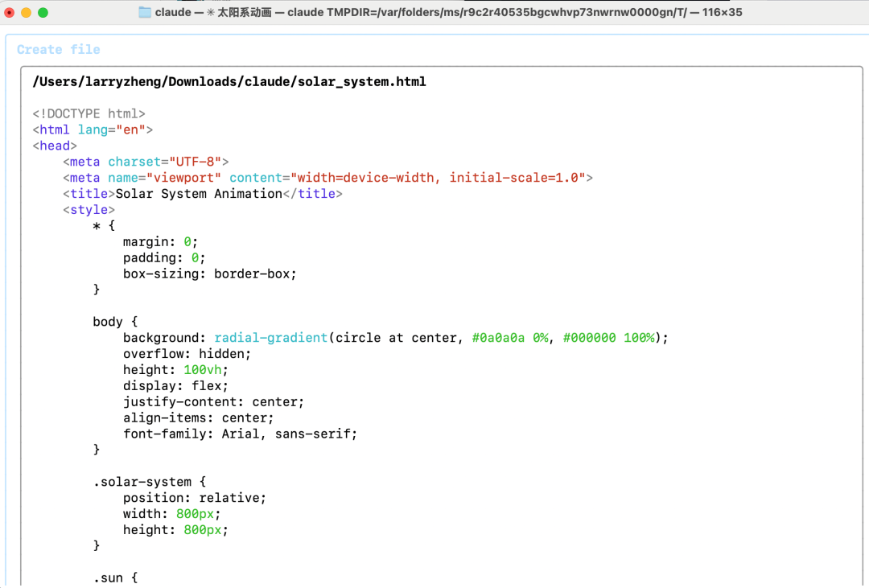
Task: Zoom the window with the green button
Action: (x=43, y=12)
